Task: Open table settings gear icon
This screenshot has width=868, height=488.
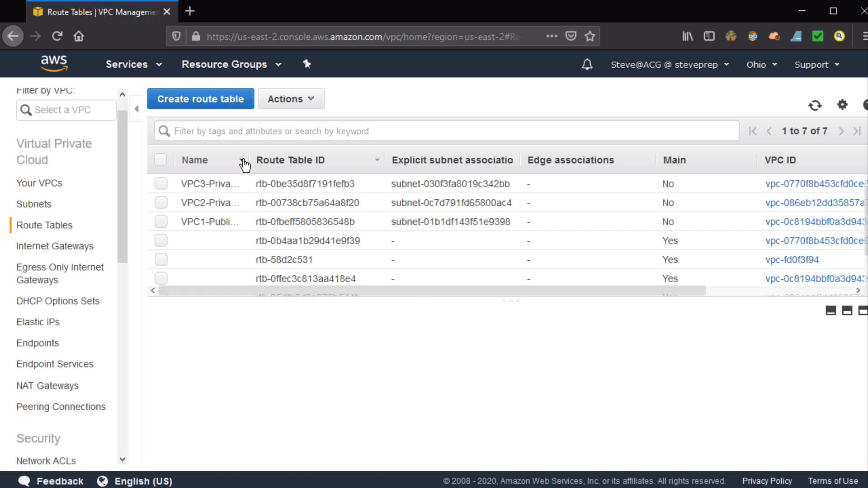Action: 842,105
